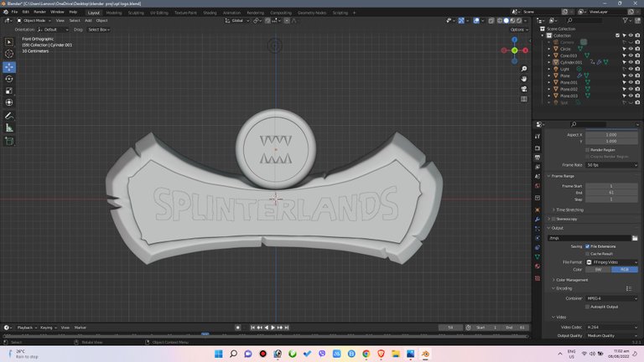
Task: Toggle Plane.003 visibility eye icon
Action: [x=631, y=96]
